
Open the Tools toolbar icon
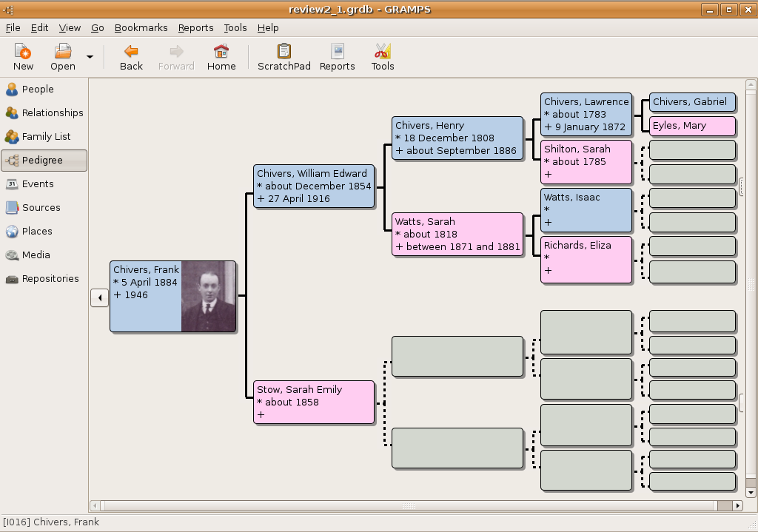(382, 52)
